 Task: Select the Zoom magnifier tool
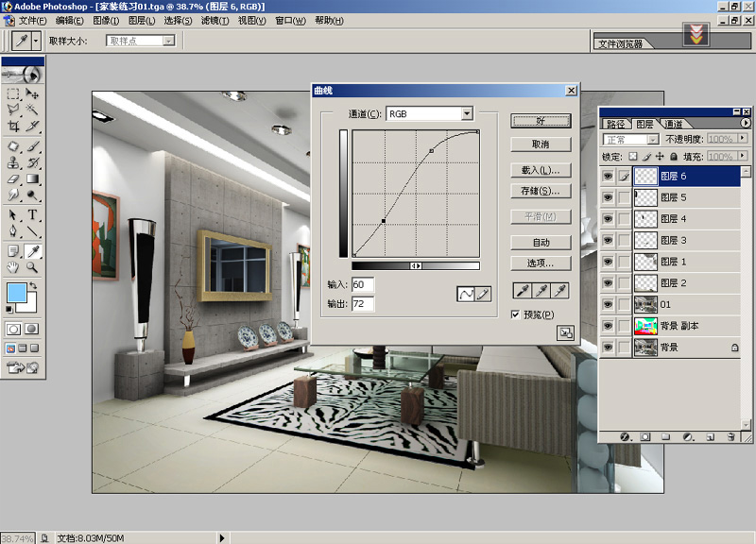pyautogui.click(x=33, y=267)
